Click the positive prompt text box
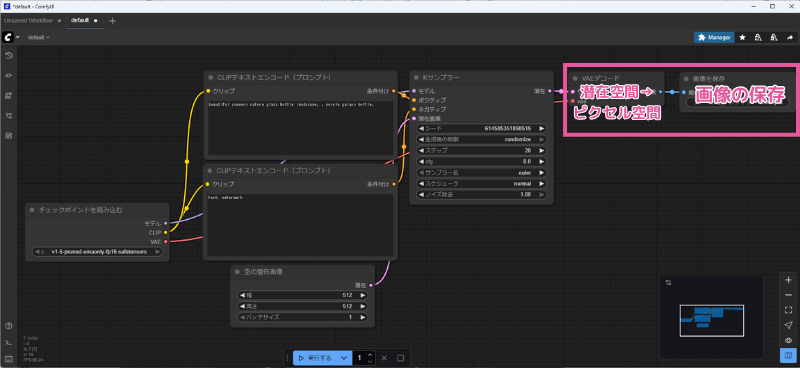Image resolution: width=800 pixels, height=369 pixels. (x=301, y=128)
